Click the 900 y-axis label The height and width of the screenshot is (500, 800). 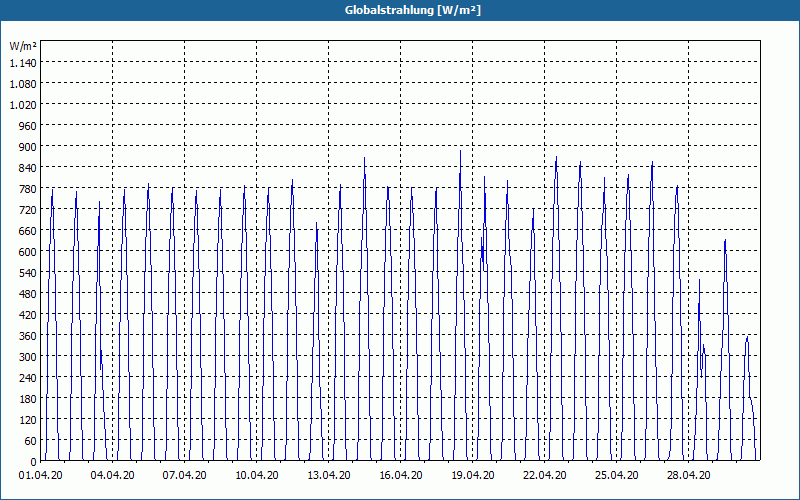[28, 147]
